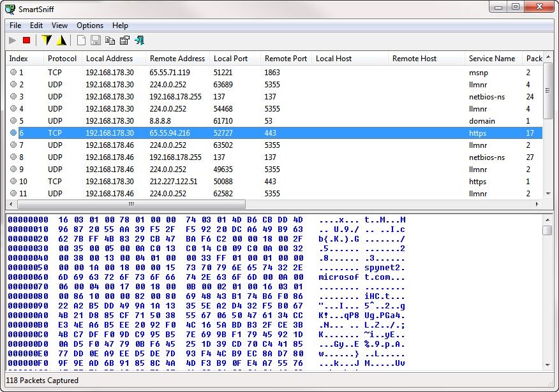
Task: Open the View menu
Action: 59,25
